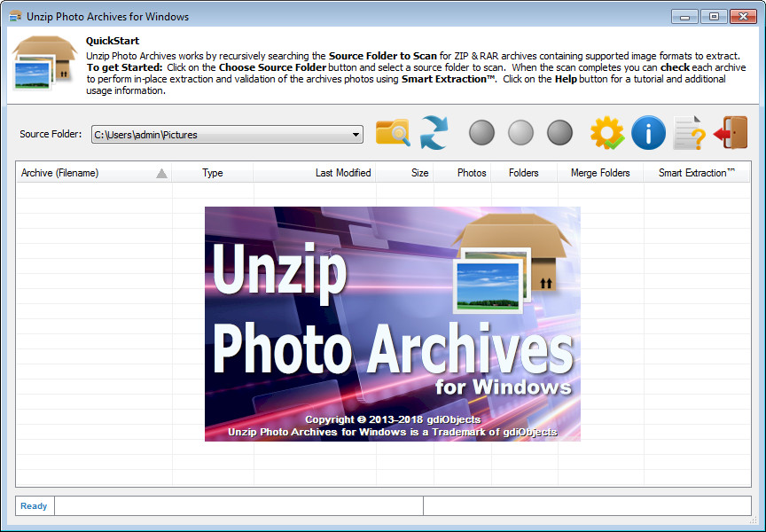The image size is (766, 532).
Task: Maximize the Unzip Photo Archives window
Action: pos(714,17)
